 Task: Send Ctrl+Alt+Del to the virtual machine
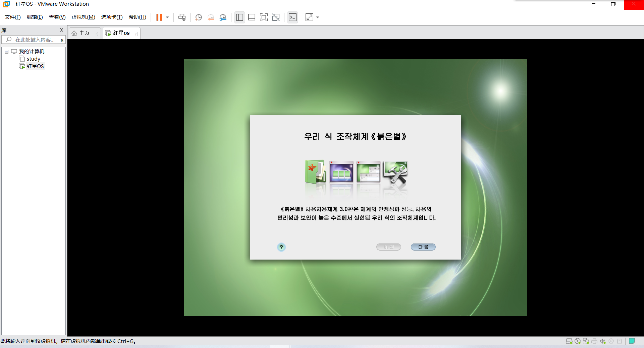pyautogui.click(x=182, y=17)
